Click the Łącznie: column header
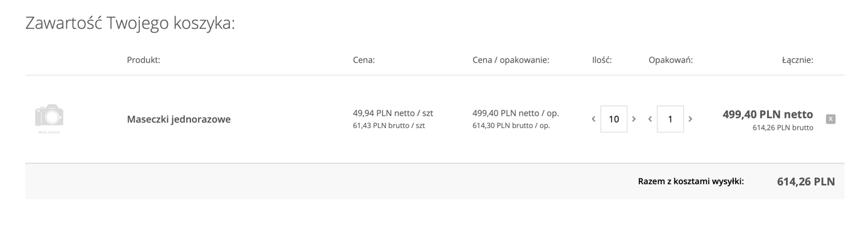The image size is (868, 231). [x=797, y=60]
